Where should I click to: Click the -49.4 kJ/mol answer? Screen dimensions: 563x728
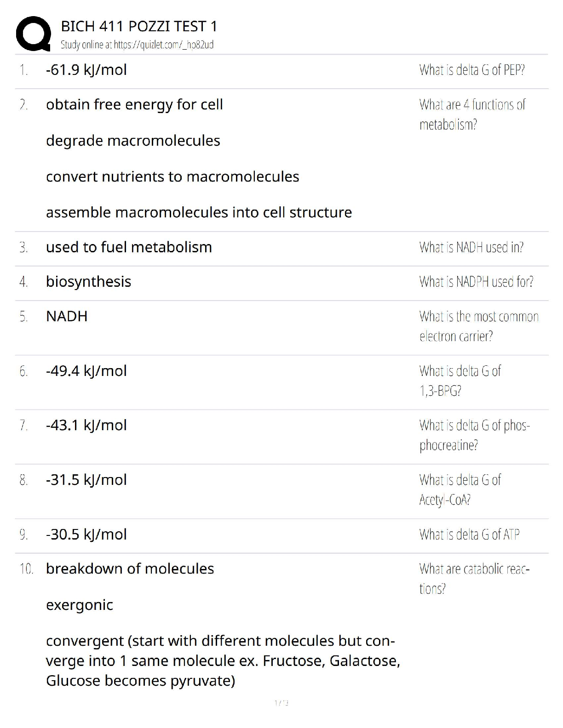[x=86, y=371]
